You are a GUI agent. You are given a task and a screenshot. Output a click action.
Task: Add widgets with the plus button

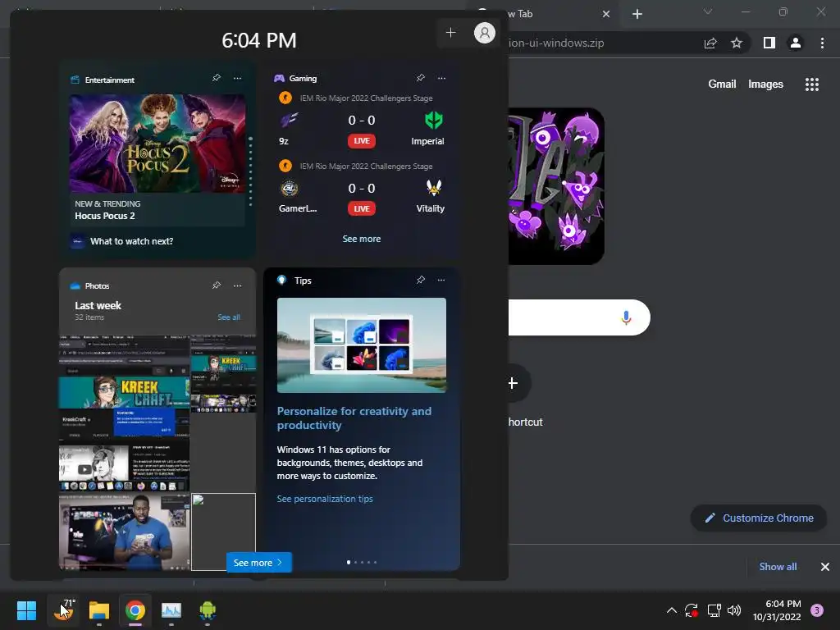pos(450,33)
